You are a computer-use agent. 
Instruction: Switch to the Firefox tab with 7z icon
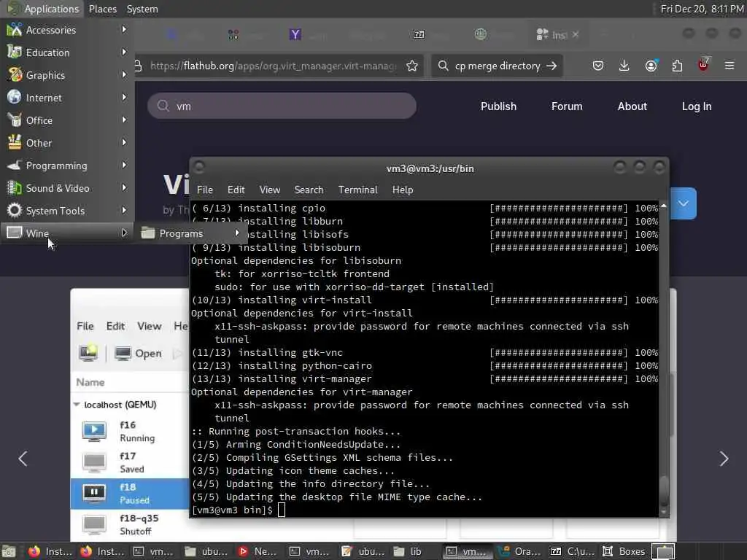(418, 34)
